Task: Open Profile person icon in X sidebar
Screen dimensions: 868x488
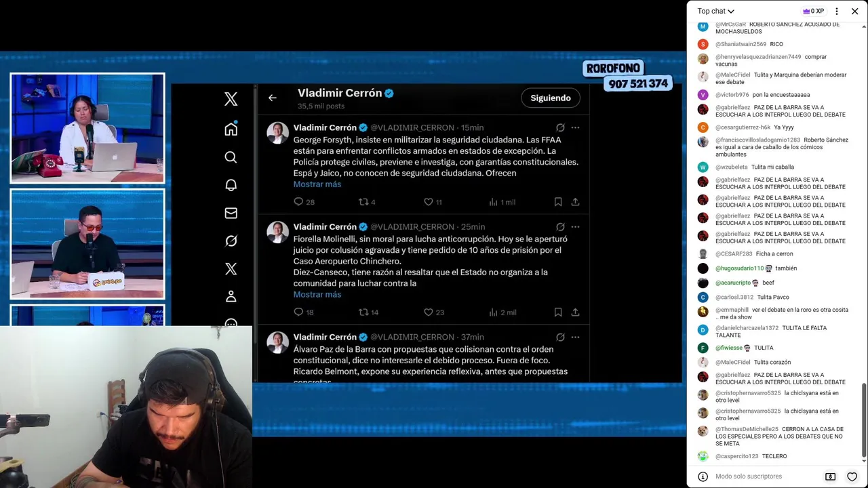Action: [x=231, y=296]
